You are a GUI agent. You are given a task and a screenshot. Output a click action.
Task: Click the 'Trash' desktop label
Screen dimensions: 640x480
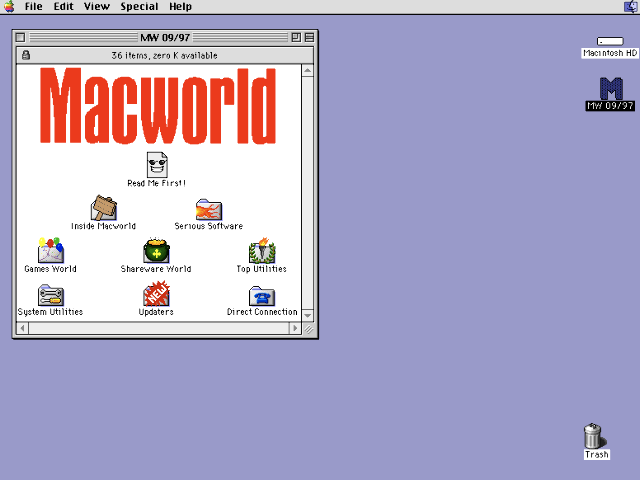[597, 454]
